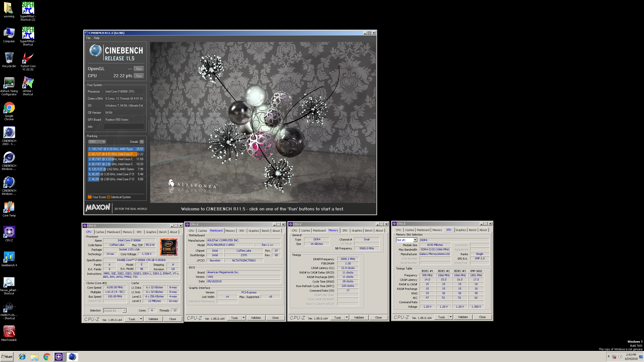Viewport: 644px width, 362px height.
Task: Open Tools dropdown arrow in Mainboard CPU-Z
Action: pos(244,318)
